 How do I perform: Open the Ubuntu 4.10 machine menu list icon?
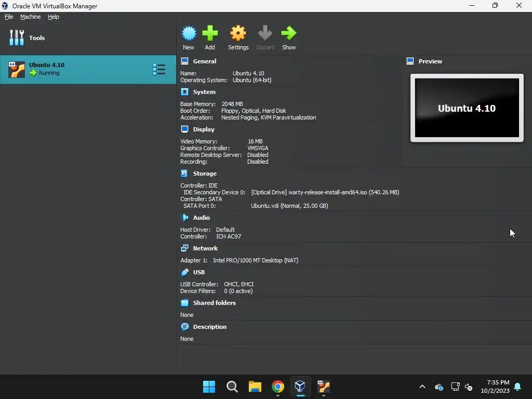(x=159, y=70)
